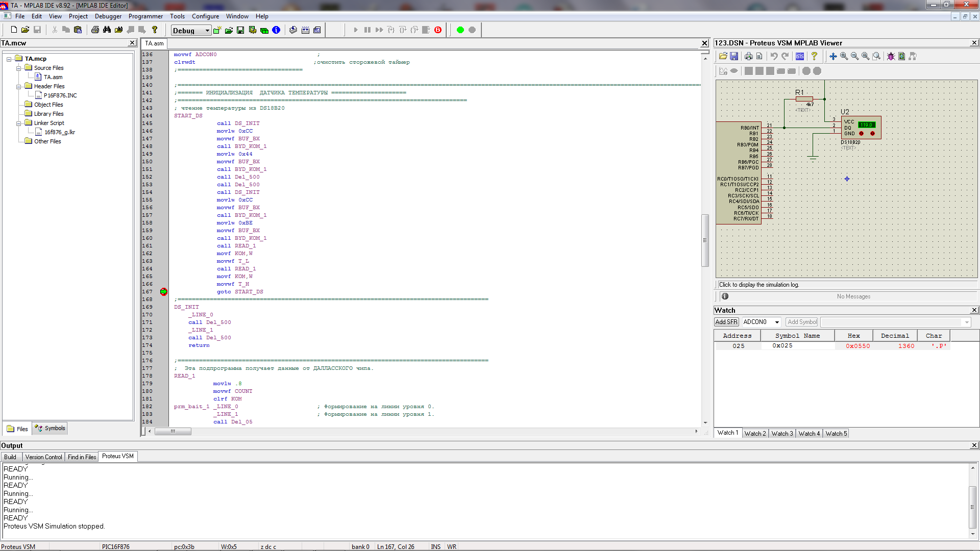Select the pan/re-center cross icon
This screenshot has height=551, width=980.
click(x=833, y=57)
